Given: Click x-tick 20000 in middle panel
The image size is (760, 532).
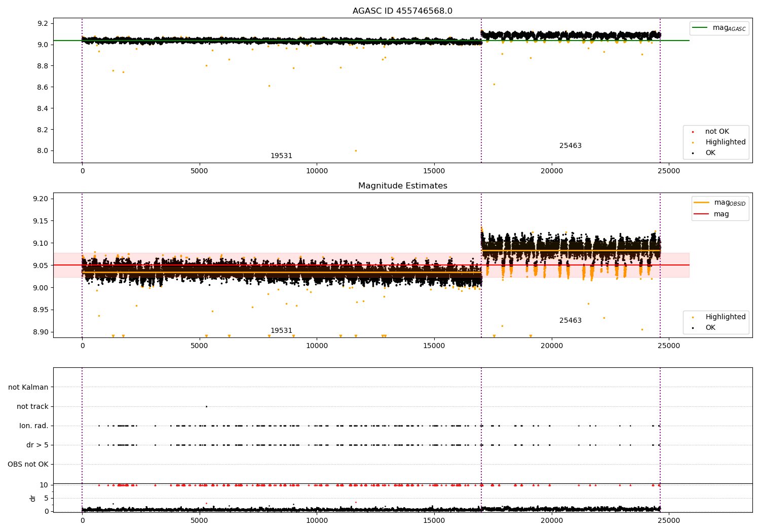Looking at the screenshot, I should click(552, 346).
